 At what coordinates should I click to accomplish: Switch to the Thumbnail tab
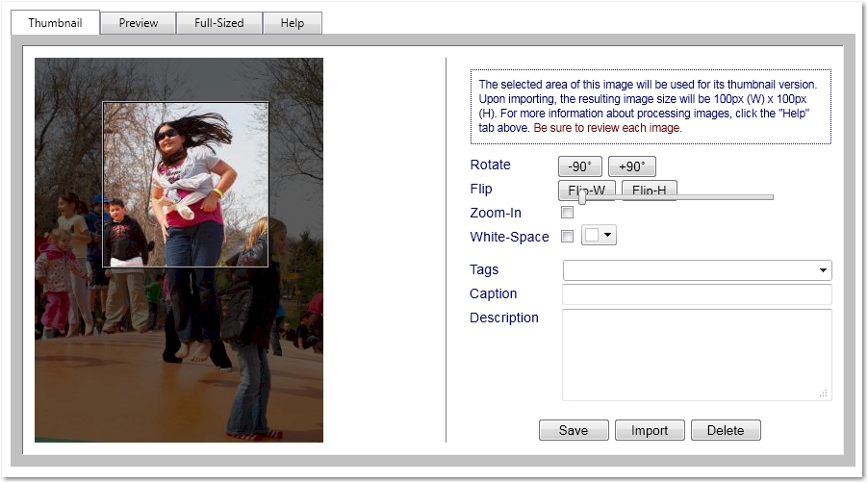click(56, 23)
